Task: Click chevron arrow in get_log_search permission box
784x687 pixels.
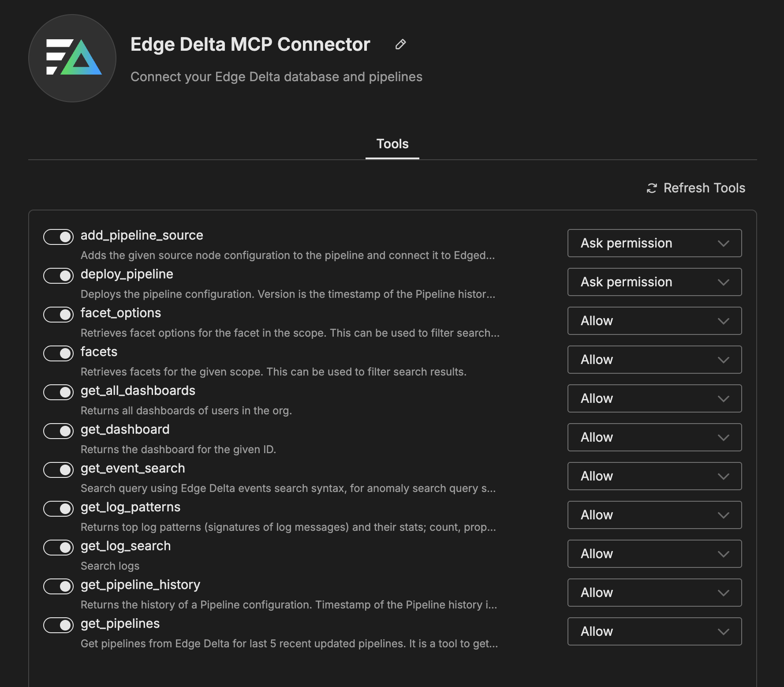Action: [723, 554]
